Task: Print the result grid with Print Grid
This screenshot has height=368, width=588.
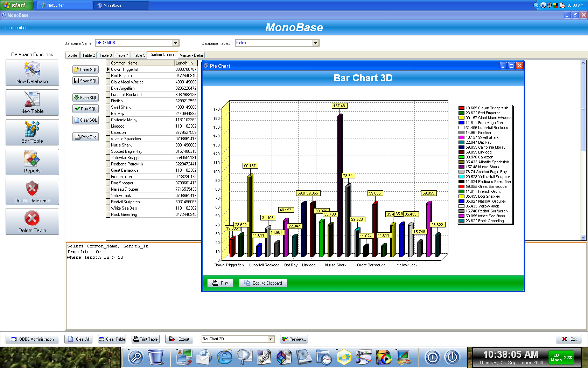Action: coord(85,137)
